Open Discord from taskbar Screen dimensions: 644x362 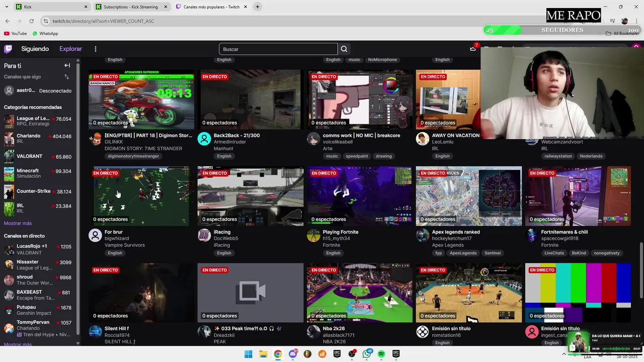tap(293, 354)
